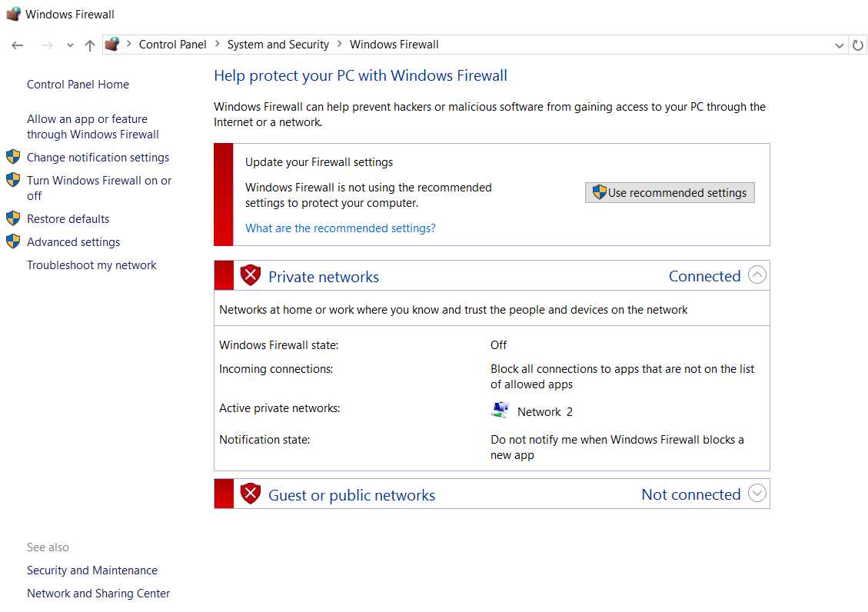Image resolution: width=868 pixels, height=612 pixels.
Task: Click red shield icon for Private networks
Action: click(250, 275)
